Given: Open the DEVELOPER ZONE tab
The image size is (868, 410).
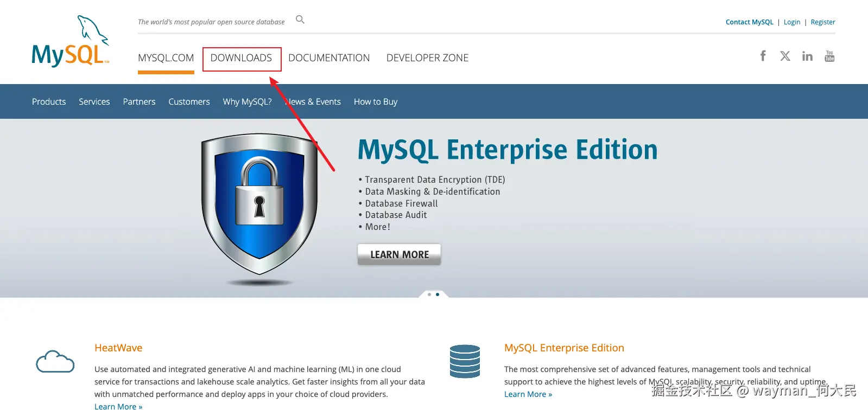Looking at the screenshot, I should pos(427,58).
